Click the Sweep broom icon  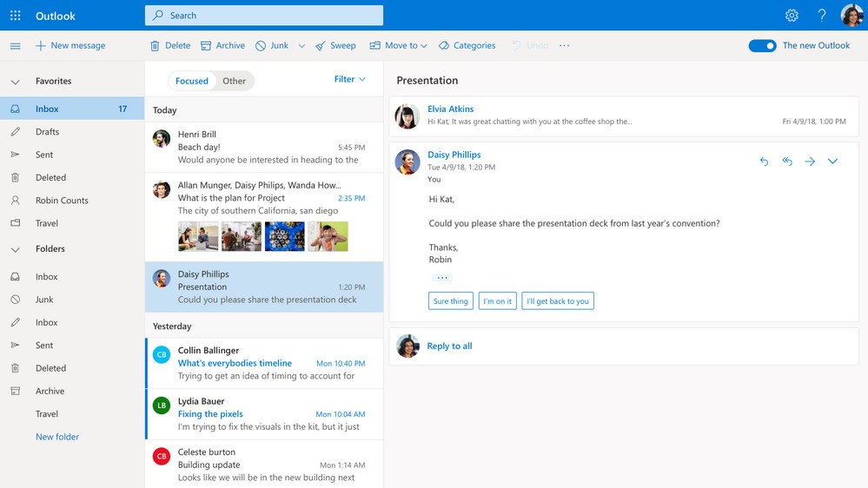pyautogui.click(x=321, y=46)
